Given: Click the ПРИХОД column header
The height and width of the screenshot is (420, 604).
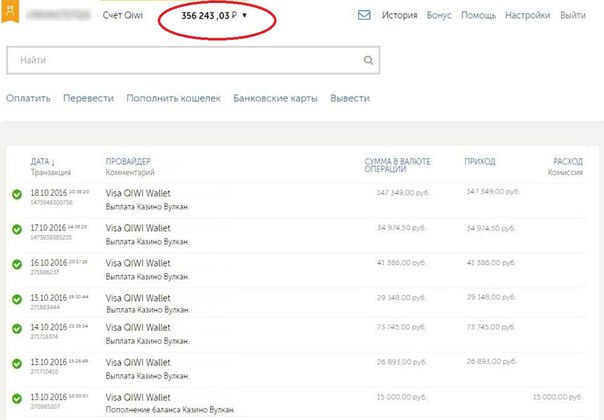Looking at the screenshot, I should pos(480,161).
